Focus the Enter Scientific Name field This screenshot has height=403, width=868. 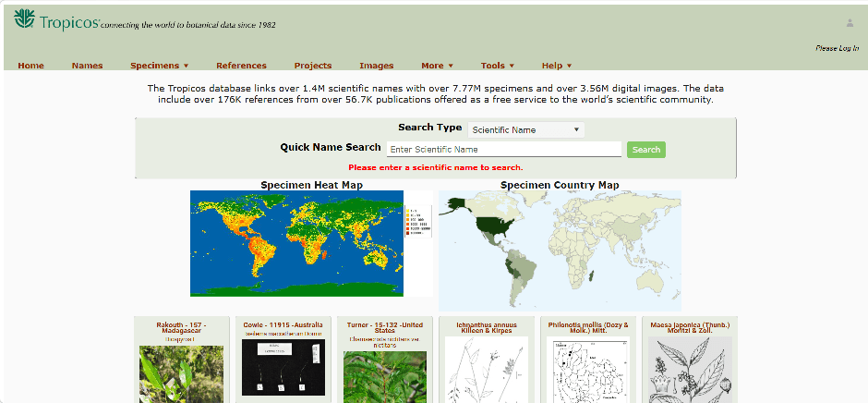tap(503, 149)
